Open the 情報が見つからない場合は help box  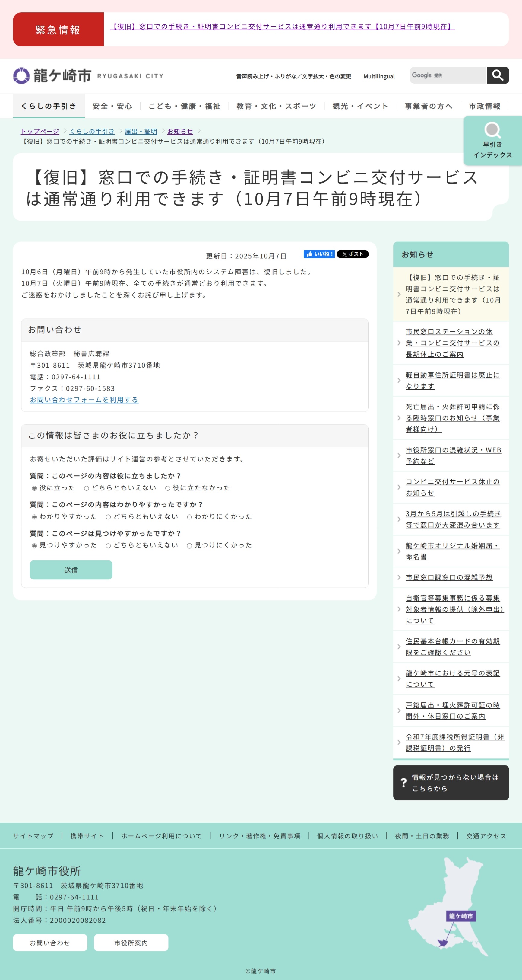(x=451, y=783)
